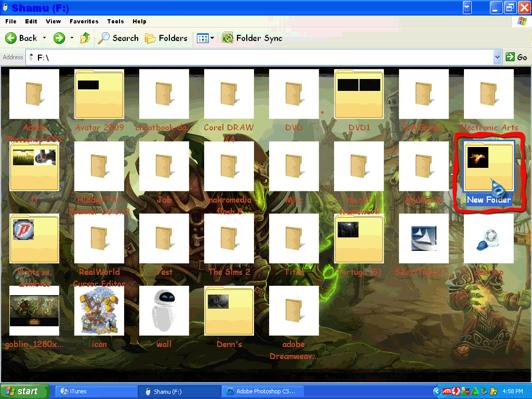Select the desktop configuration file icon
Viewport: 532px width, 399px height.
pos(488,238)
